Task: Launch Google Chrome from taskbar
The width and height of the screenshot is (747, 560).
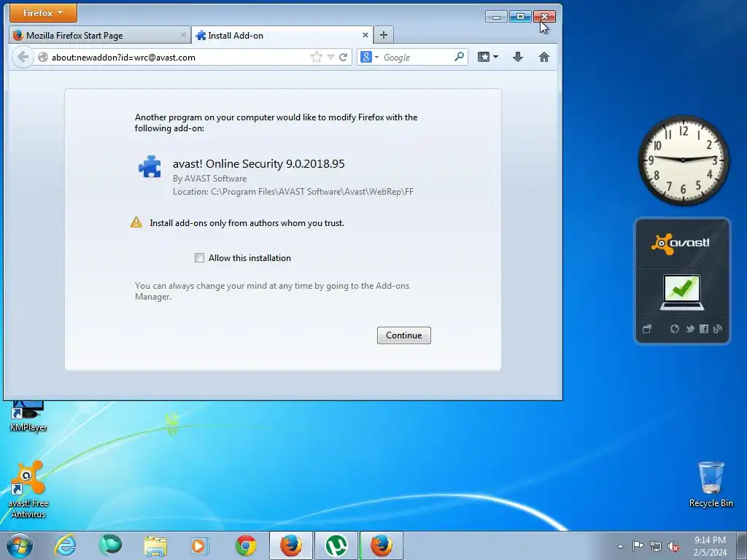Action: pos(245,545)
